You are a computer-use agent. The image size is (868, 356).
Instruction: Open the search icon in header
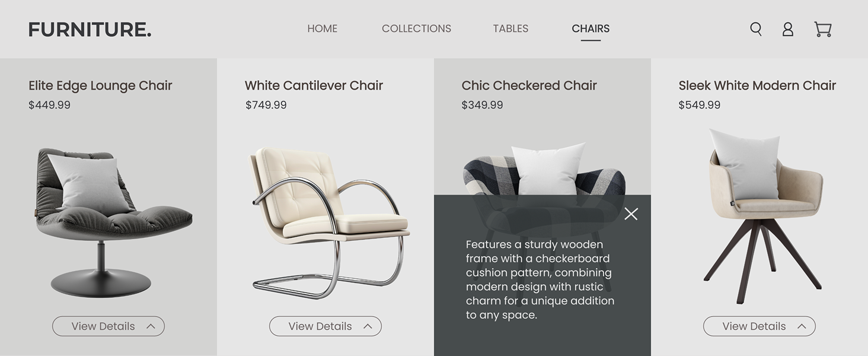pos(755,29)
